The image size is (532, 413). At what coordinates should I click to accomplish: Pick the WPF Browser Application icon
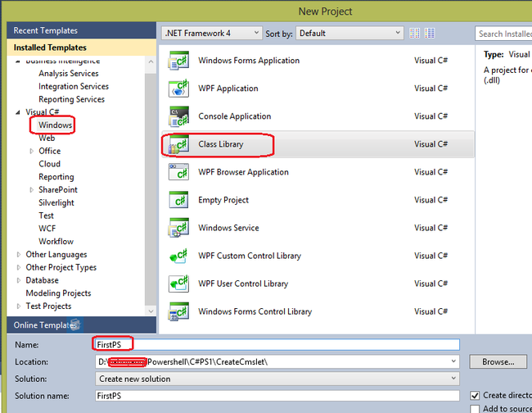click(178, 172)
